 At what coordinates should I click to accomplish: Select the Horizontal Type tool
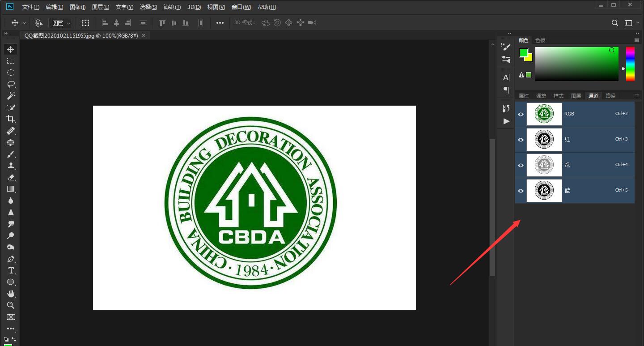click(11, 271)
